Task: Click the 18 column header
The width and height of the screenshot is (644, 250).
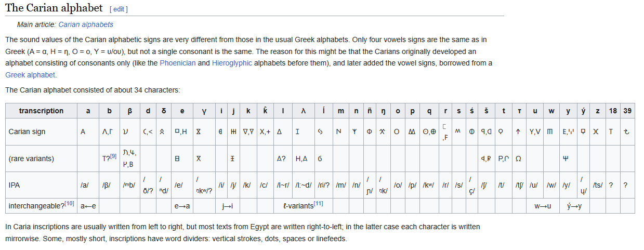Action: tap(613, 111)
